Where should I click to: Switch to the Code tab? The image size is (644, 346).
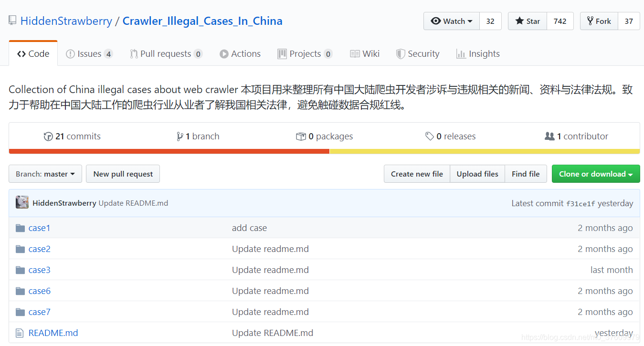point(33,54)
